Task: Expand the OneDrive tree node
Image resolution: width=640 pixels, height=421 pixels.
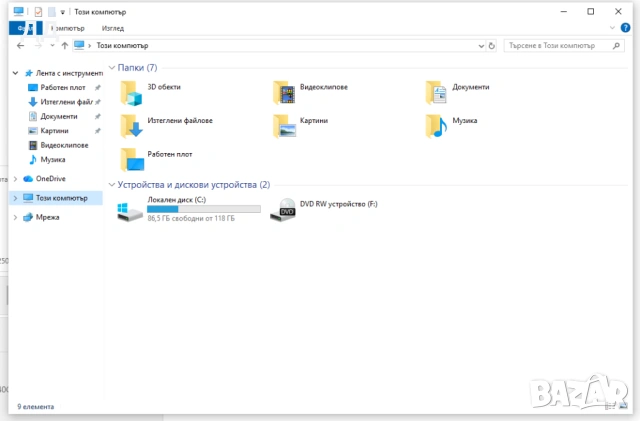Action: 15,179
